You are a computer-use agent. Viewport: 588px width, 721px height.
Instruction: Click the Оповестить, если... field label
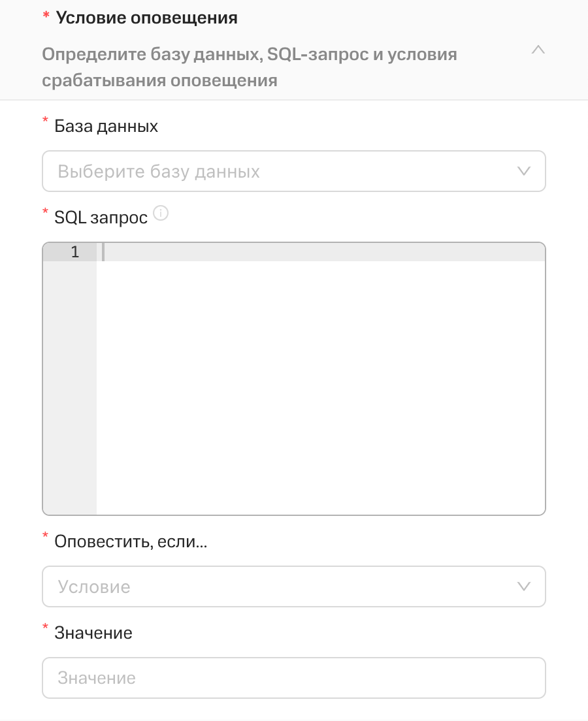[131, 541]
